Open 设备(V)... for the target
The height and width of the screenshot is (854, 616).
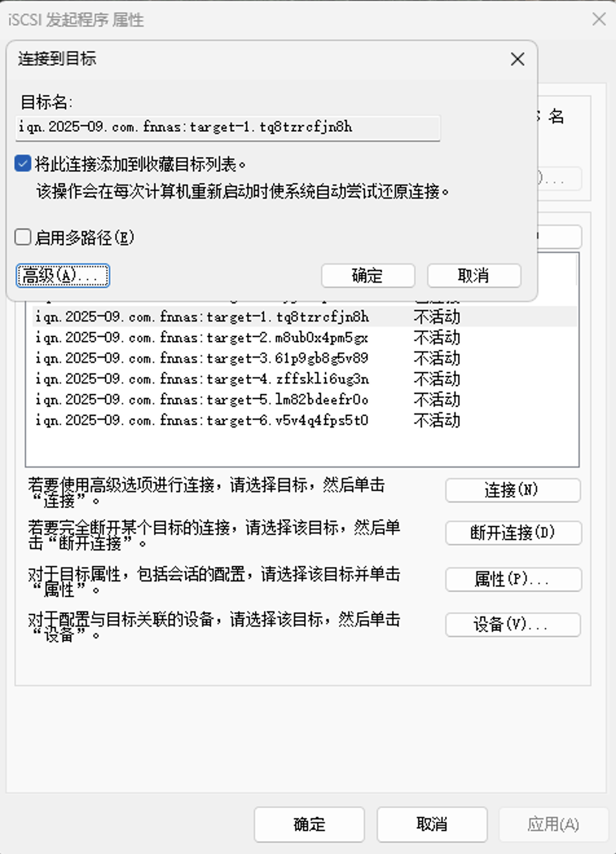[512, 624]
